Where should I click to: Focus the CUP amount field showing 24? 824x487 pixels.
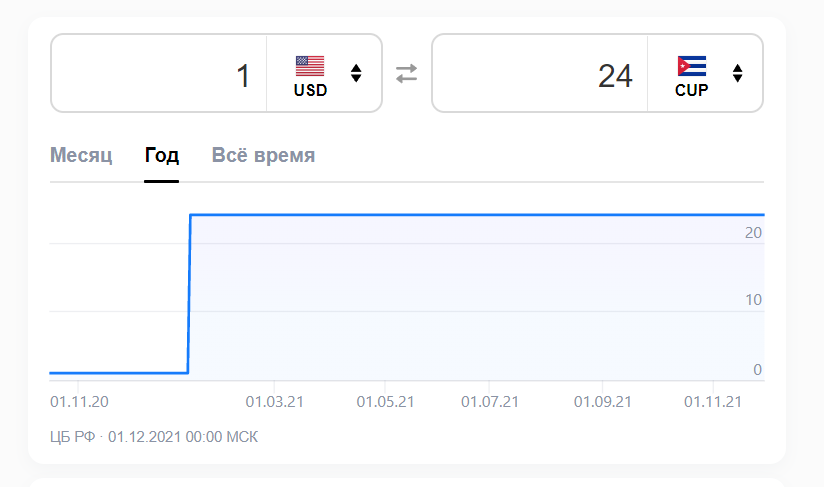tap(540, 75)
